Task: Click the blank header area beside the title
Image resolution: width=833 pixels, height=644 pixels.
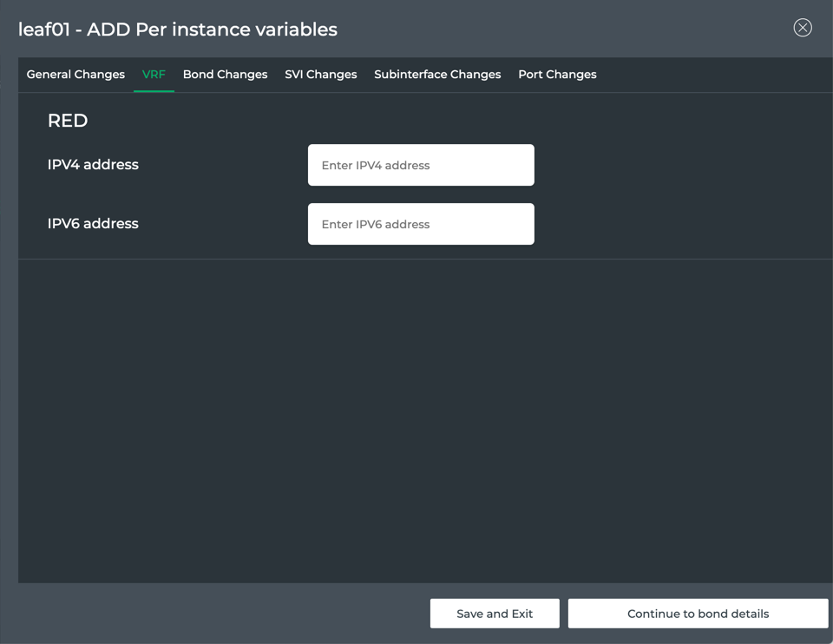Action: pyautogui.click(x=564, y=30)
